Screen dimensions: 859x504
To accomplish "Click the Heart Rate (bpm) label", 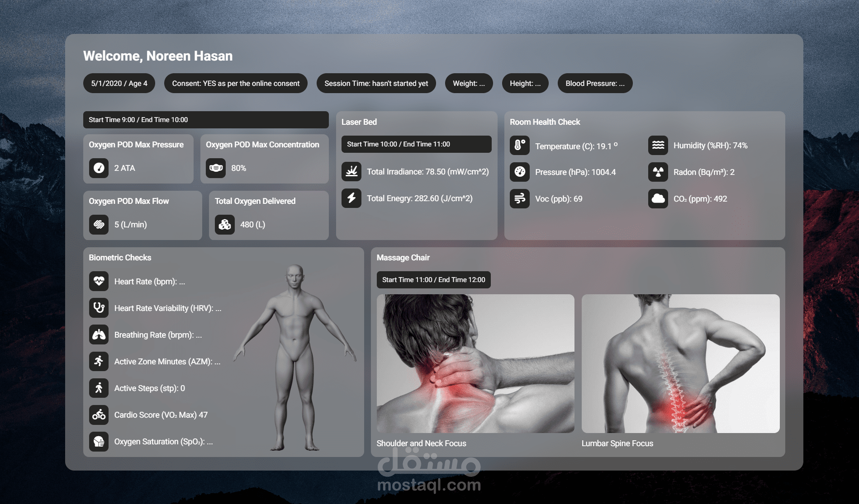I will (x=149, y=282).
